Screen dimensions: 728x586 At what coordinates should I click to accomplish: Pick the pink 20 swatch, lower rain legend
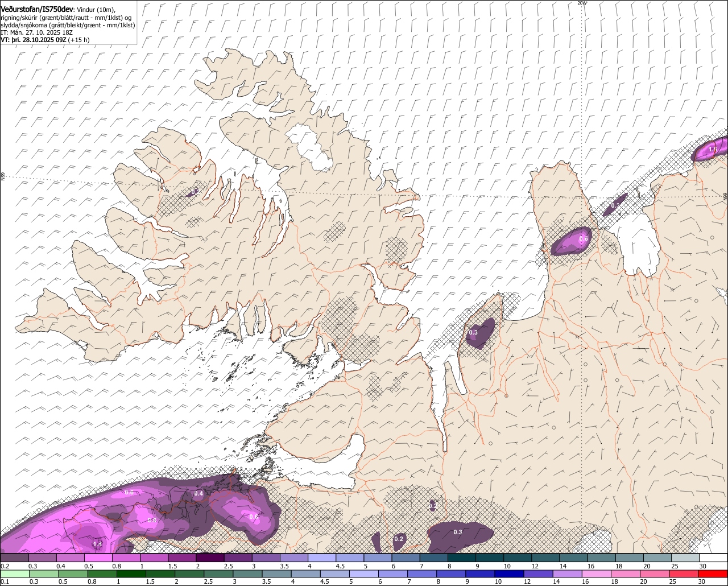(x=655, y=574)
